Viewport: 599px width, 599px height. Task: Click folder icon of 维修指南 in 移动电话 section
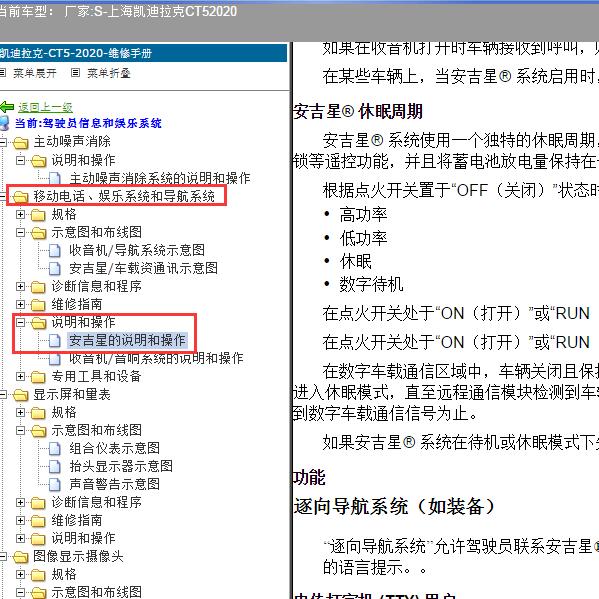[x=38, y=305]
